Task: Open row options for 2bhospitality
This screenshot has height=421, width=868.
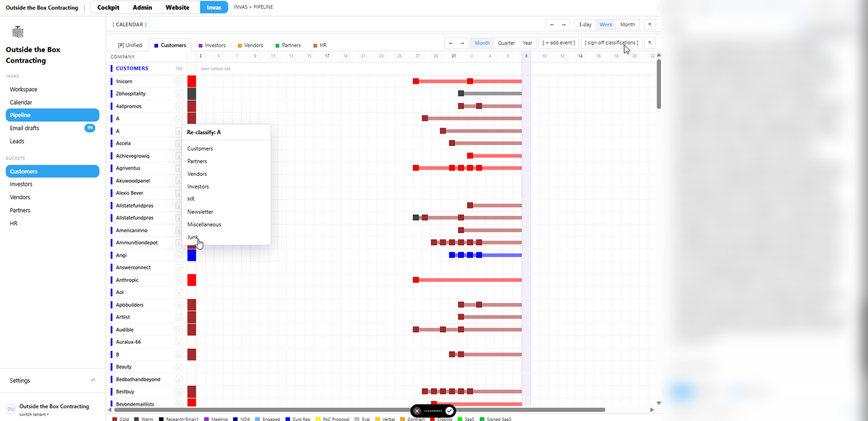Action: pos(179,94)
